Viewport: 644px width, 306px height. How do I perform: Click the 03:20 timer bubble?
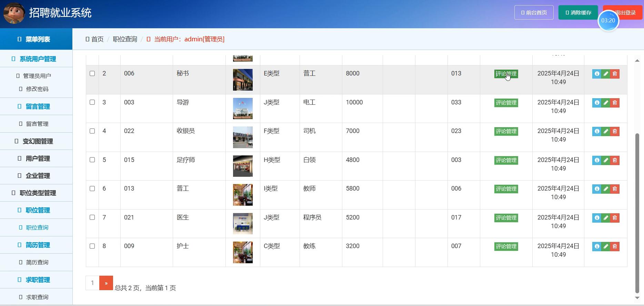(608, 20)
